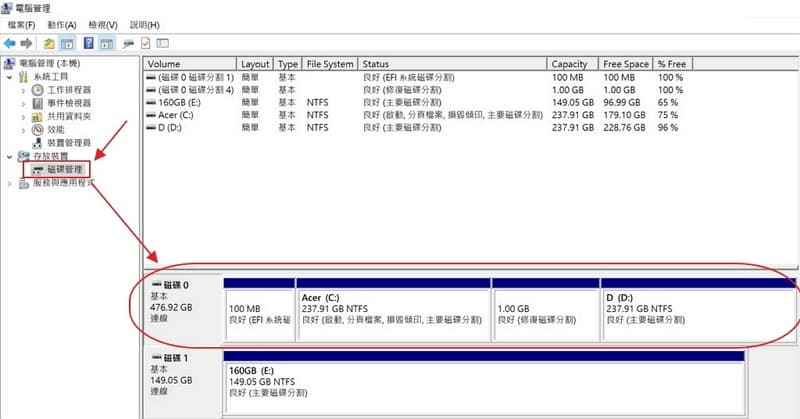
Task: Click the blue Help question mark icon
Action: pyautogui.click(x=89, y=43)
